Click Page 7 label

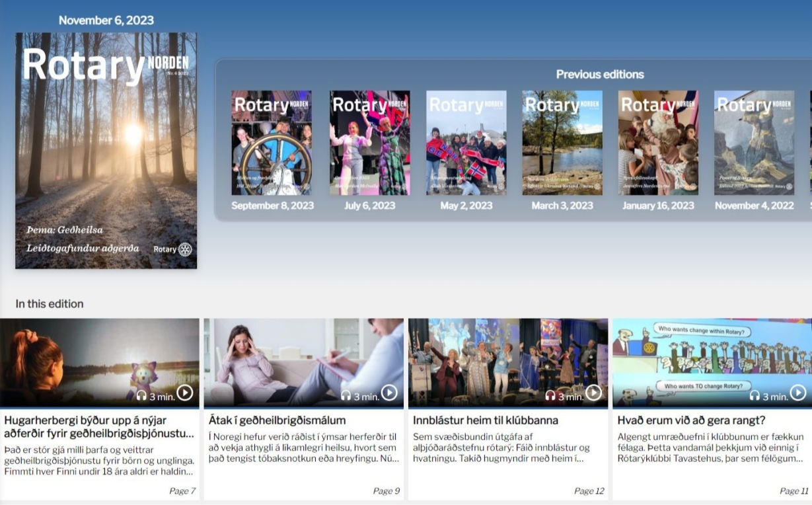(182, 491)
